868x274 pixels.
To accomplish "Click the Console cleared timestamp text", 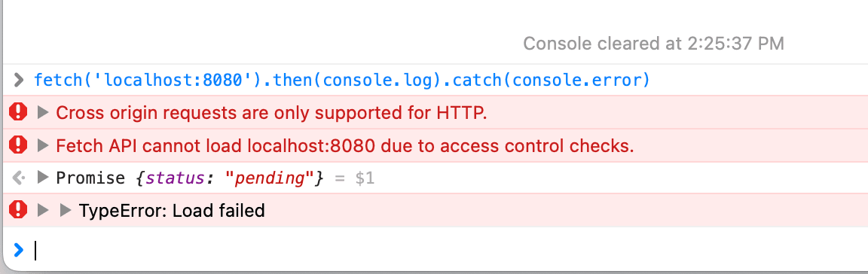I will (x=653, y=44).
